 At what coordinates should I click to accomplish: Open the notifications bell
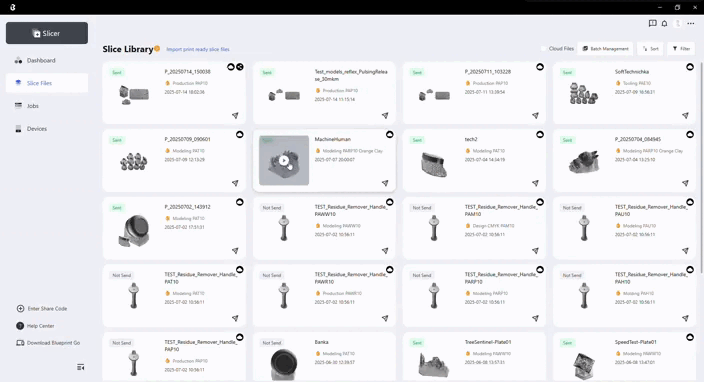(x=664, y=23)
